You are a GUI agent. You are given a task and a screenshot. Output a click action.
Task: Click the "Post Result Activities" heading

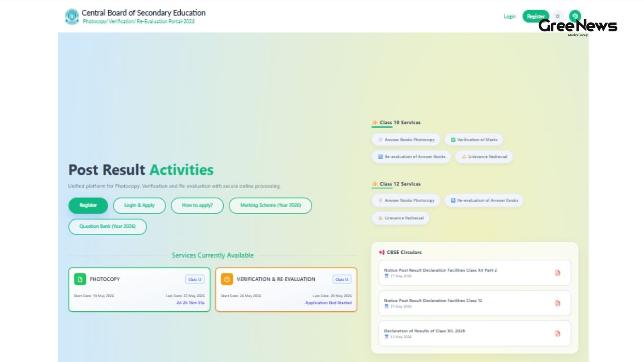(141, 170)
